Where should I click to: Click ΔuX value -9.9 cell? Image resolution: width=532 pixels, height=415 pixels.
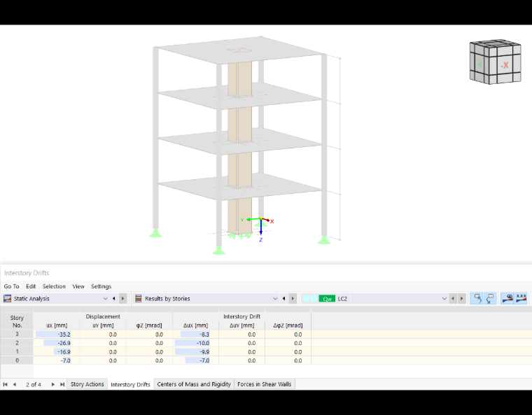tap(196, 351)
